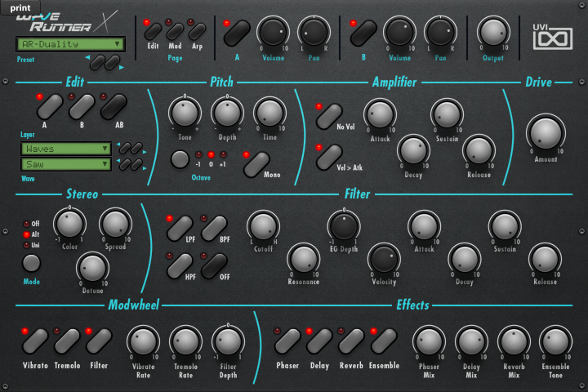Adjust layer B Pan knob

tap(441, 33)
